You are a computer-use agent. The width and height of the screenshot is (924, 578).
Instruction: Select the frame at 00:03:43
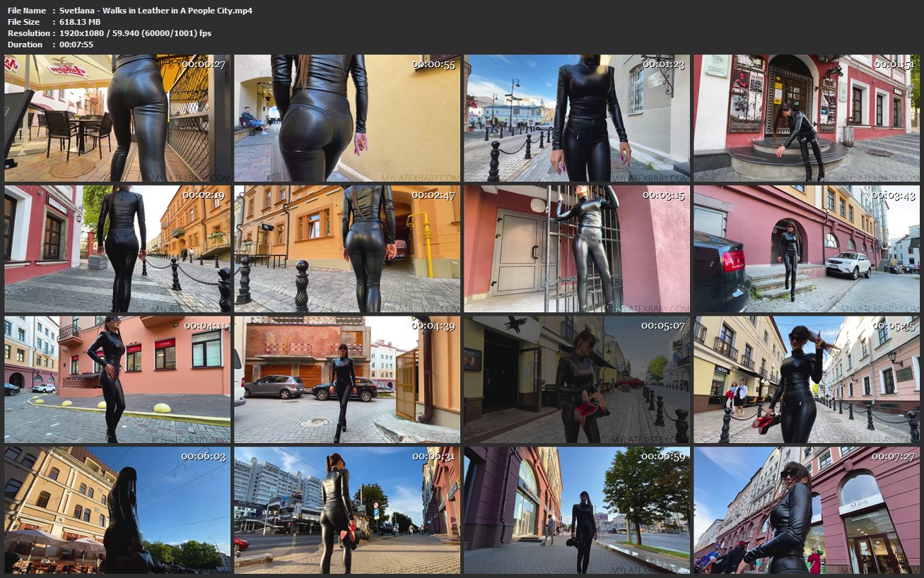[807, 249]
